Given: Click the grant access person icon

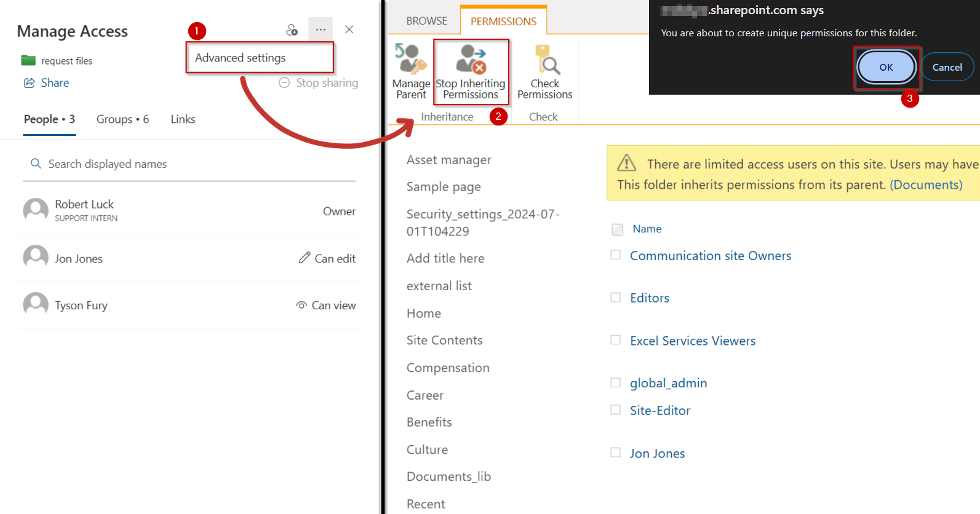Looking at the screenshot, I should [292, 30].
